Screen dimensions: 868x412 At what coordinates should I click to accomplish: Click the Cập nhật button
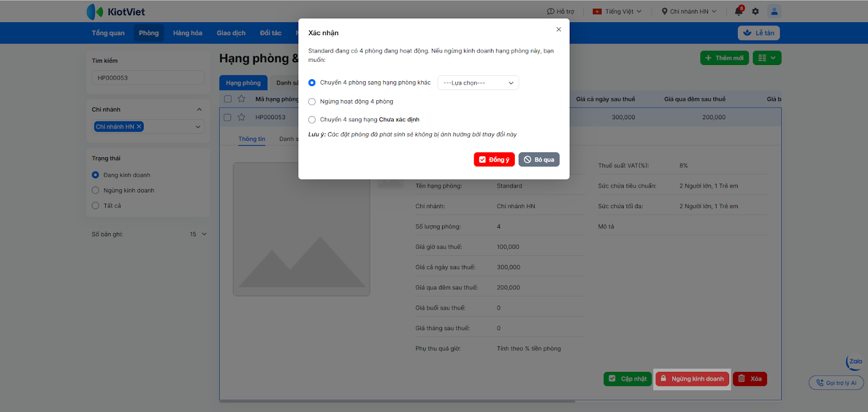628,379
